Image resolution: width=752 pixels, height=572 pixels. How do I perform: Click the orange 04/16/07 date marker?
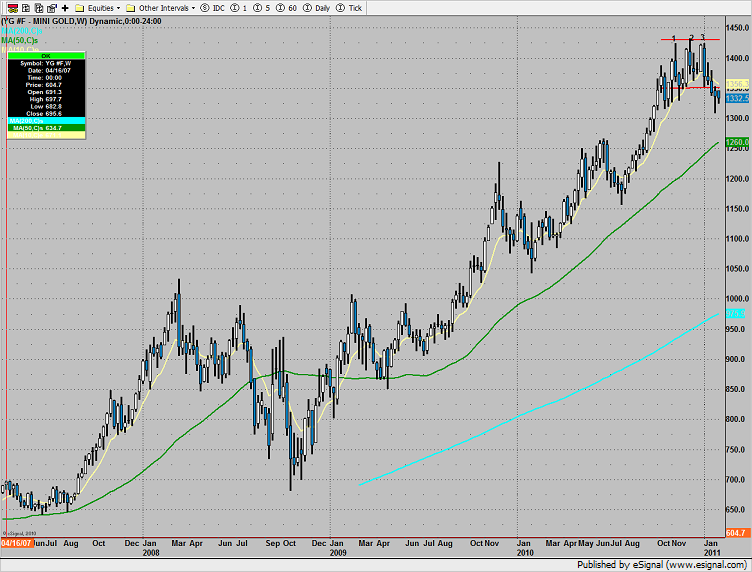click(x=16, y=543)
